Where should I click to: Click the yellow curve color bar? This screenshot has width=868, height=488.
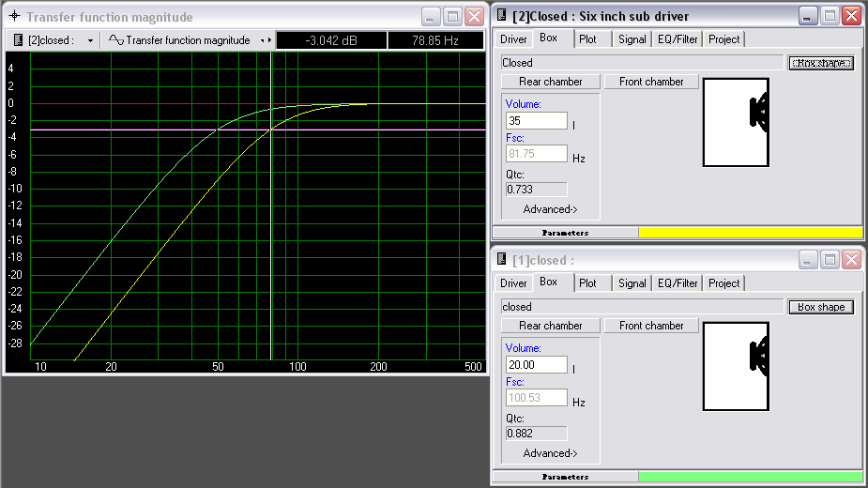coord(750,233)
